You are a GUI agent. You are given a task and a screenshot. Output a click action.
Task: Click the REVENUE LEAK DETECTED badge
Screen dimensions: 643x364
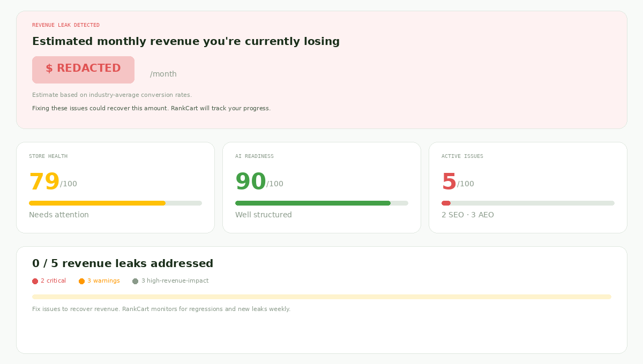pos(66,25)
